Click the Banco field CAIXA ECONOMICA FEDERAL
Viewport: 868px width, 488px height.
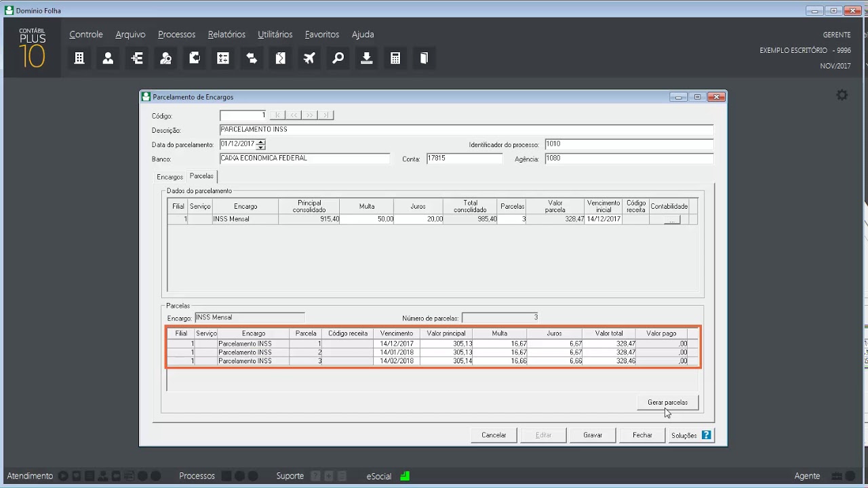pyautogui.click(x=304, y=159)
